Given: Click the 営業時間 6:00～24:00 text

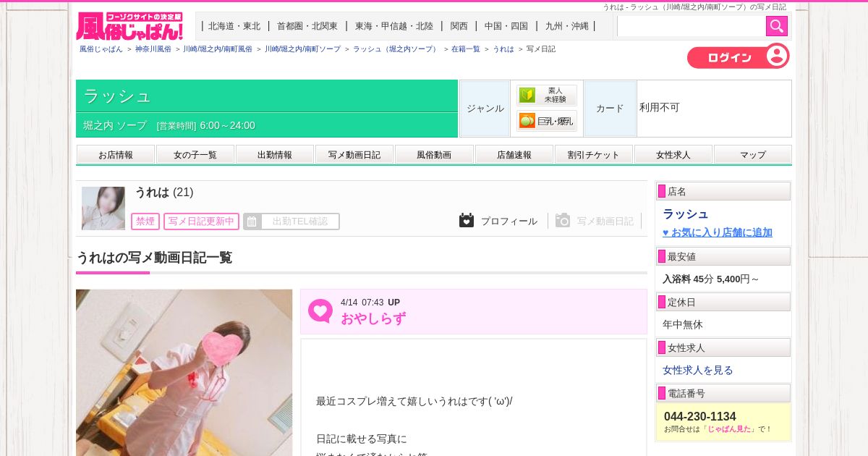Looking at the screenshot, I should point(206,125).
